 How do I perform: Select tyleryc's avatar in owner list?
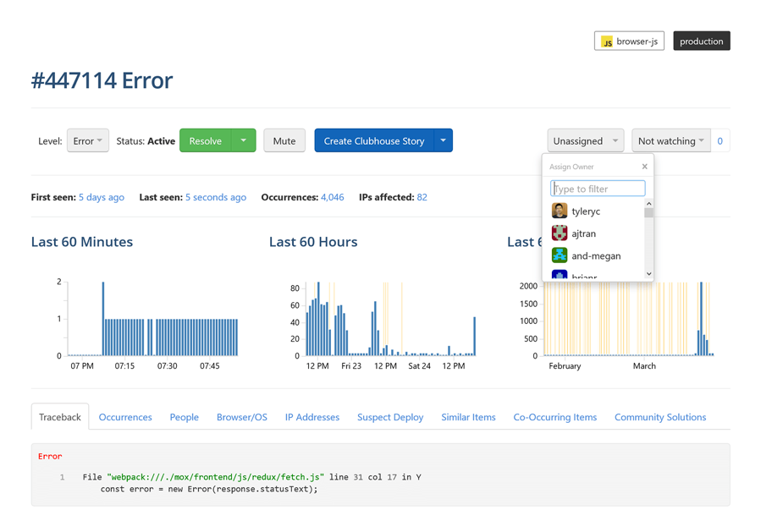(x=560, y=211)
